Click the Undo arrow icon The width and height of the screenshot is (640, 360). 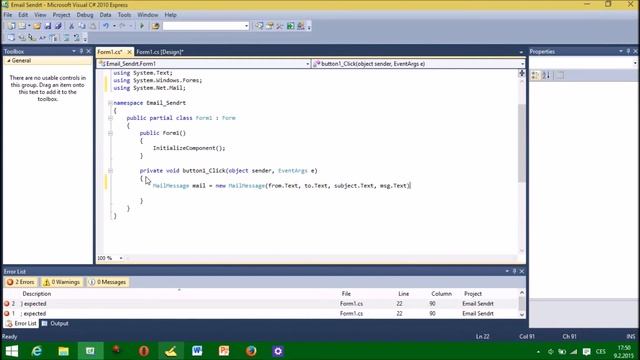(106, 26)
